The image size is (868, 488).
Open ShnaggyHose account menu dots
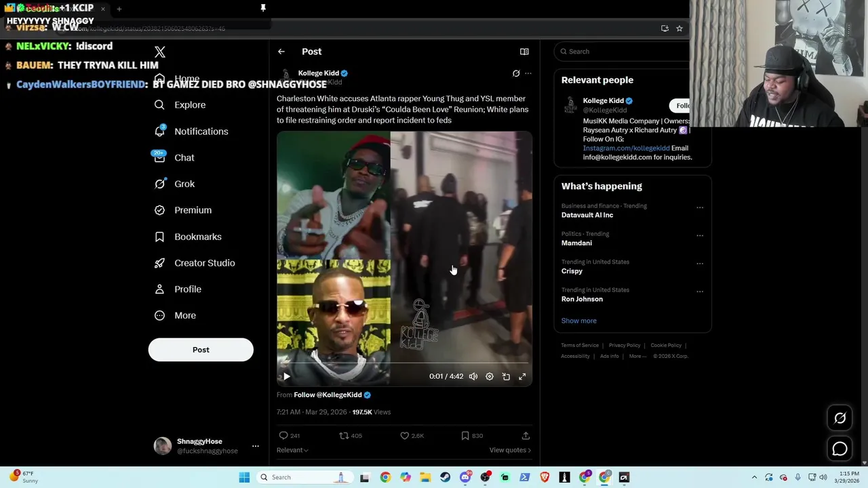tap(256, 446)
